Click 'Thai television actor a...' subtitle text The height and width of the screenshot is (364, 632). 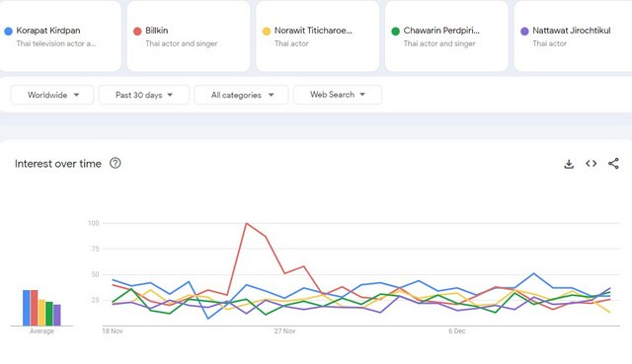click(56, 43)
